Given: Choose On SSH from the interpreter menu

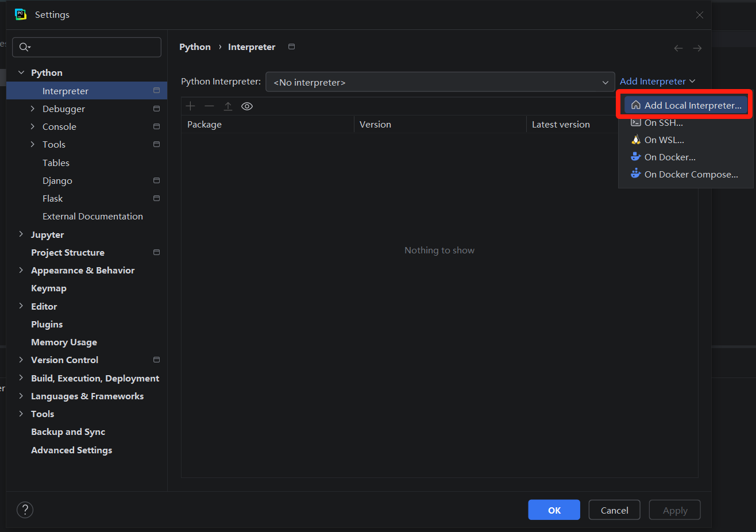Looking at the screenshot, I should (686, 122).
